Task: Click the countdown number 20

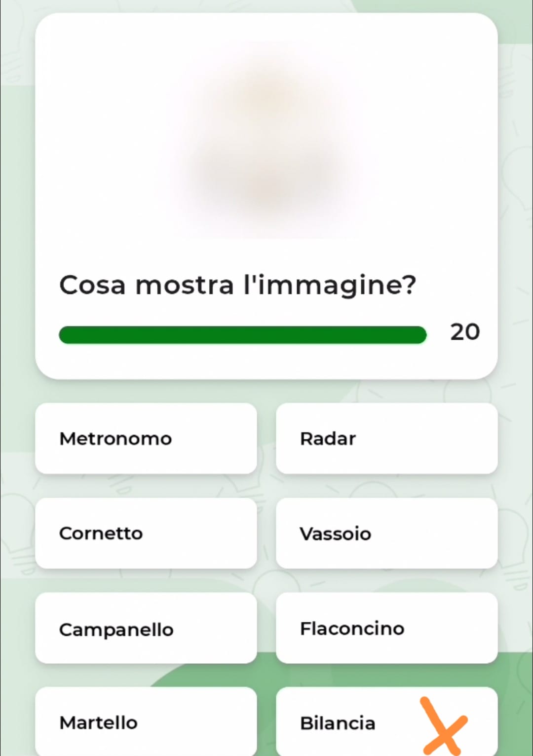Action: 464,332
